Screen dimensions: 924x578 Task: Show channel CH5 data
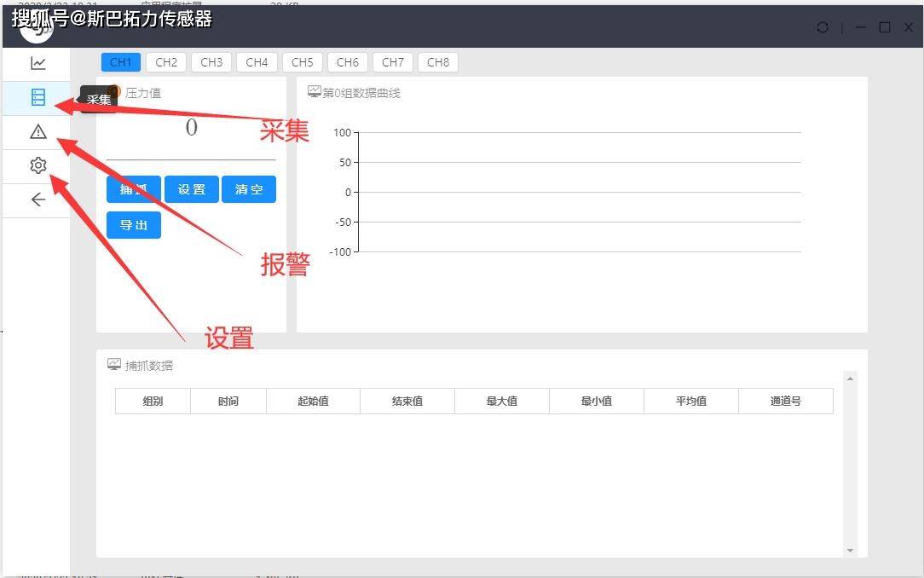point(303,62)
